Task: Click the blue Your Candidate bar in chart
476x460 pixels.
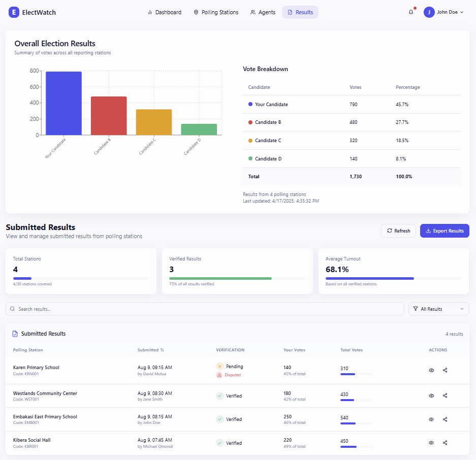Action: click(64, 104)
